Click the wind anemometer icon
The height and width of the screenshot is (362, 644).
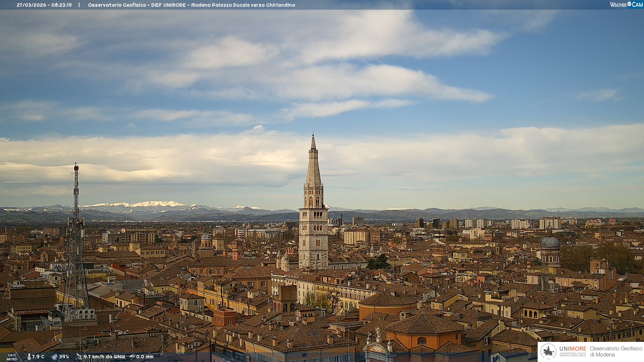click(x=79, y=357)
